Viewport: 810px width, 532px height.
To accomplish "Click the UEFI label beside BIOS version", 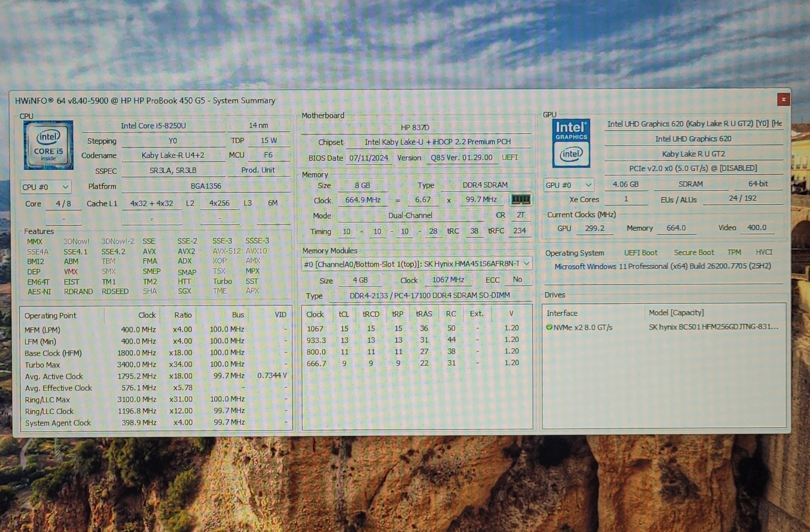I will [x=510, y=157].
